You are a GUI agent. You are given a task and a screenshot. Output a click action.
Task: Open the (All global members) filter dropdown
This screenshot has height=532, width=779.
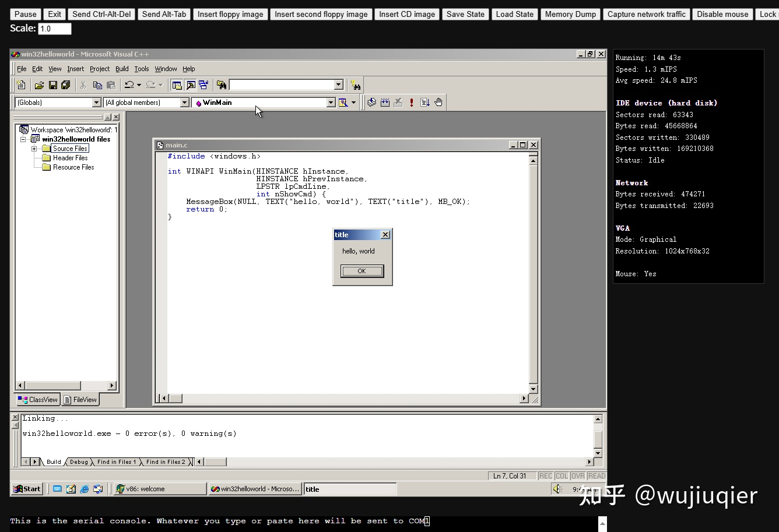184,103
